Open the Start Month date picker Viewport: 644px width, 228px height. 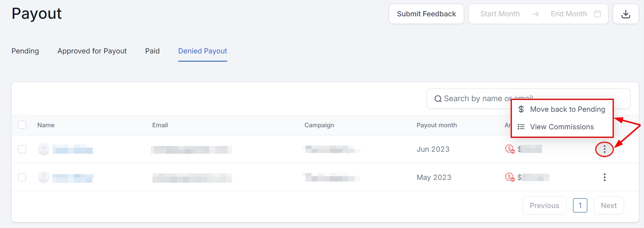pyautogui.click(x=500, y=14)
